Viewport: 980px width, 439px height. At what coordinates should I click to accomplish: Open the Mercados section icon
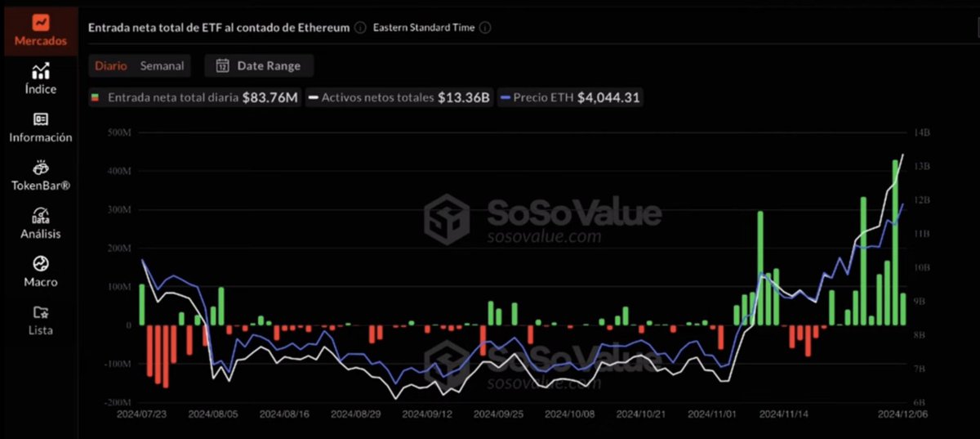point(41,22)
